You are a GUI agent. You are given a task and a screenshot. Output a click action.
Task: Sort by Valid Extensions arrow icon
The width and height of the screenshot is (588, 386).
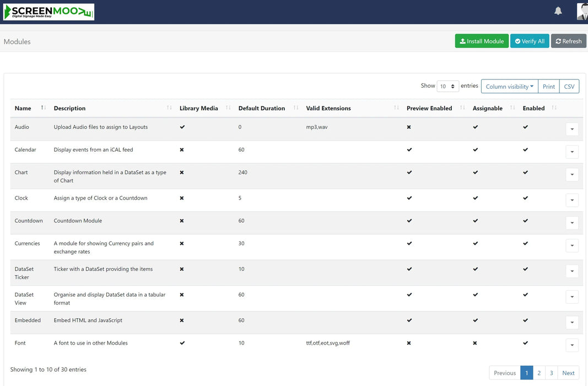click(x=396, y=108)
